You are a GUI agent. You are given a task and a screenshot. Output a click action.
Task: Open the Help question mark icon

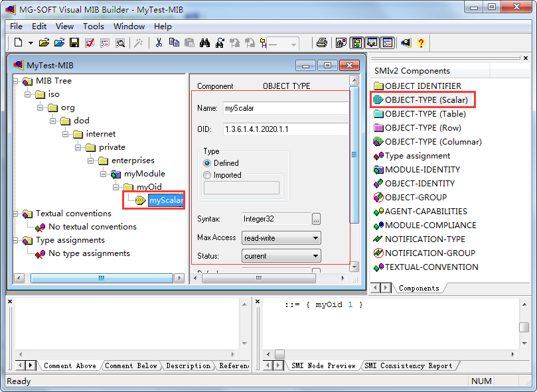point(420,43)
